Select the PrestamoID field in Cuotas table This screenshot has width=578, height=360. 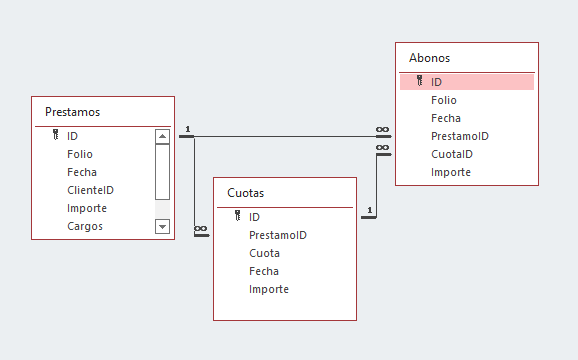point(278,235)
